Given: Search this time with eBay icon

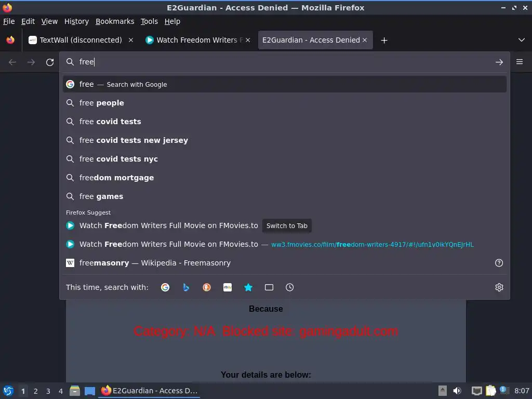Looking at the screenshot, I should coord(228,287).
